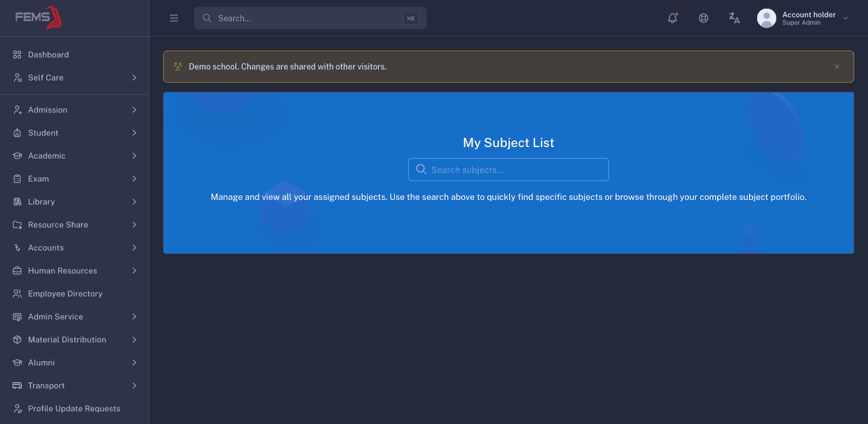The image size is (868, 424).
Task: Click the Library books icon
Action: click(17, 202)
